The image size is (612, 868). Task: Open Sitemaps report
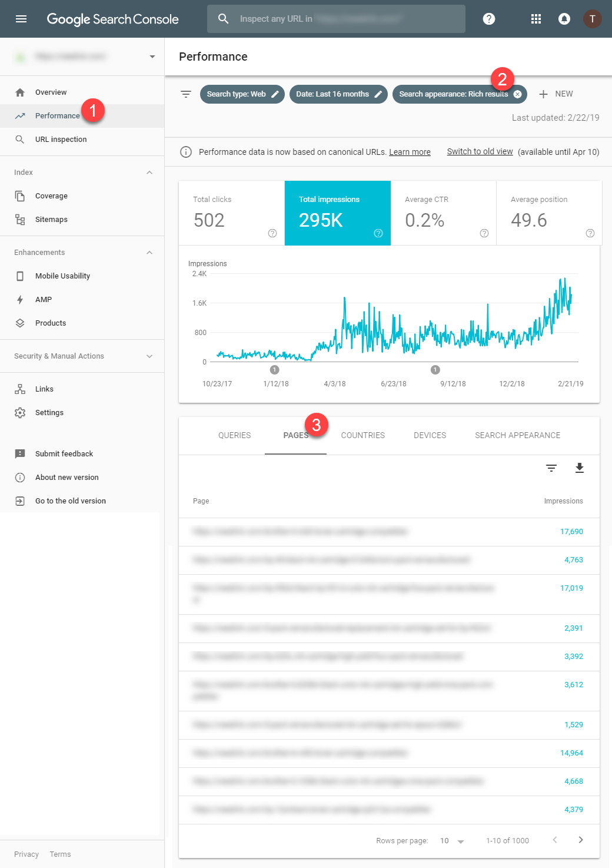(x=82, y=220)
